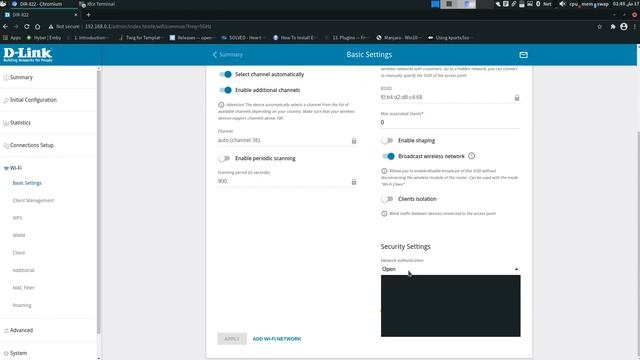Click the Apps bookmarks shortcut
This screenshot has width=640, height=360.
12,38
